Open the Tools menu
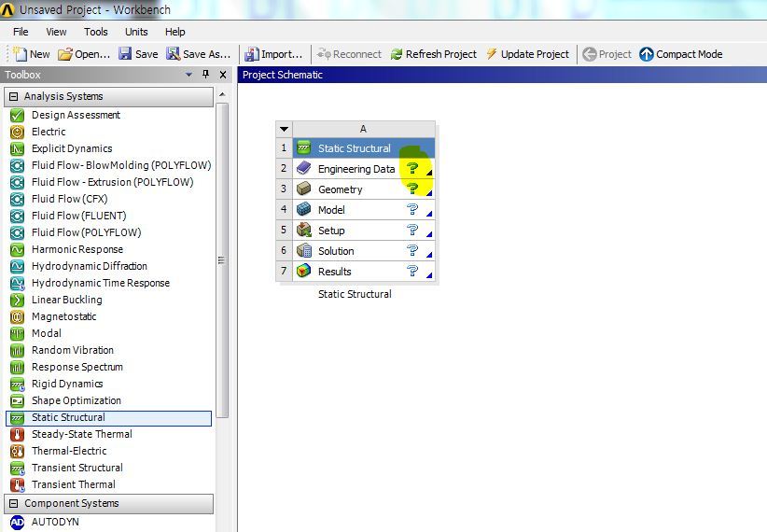 click(x=96, y=32)
